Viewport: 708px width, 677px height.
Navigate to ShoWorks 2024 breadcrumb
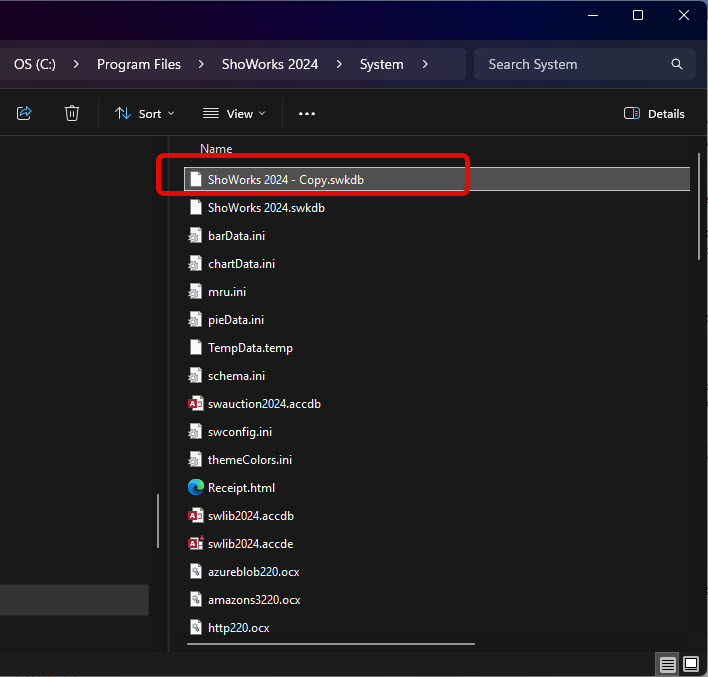(270, 64)
